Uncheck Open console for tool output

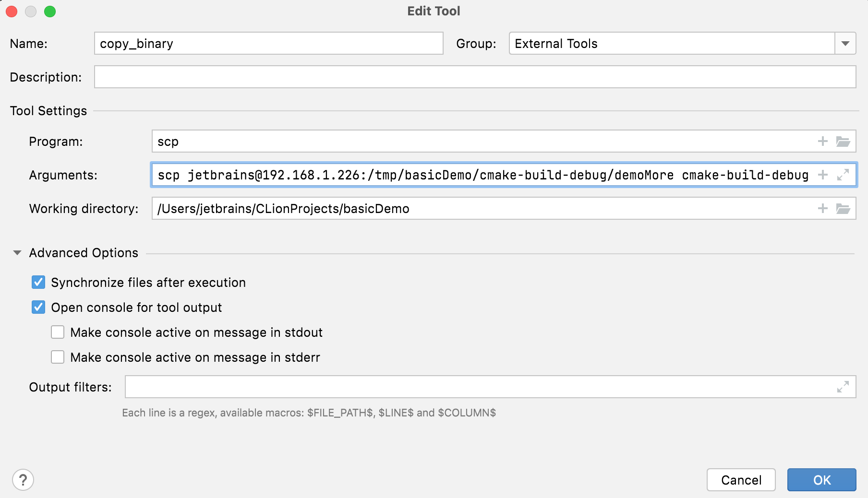38,307
